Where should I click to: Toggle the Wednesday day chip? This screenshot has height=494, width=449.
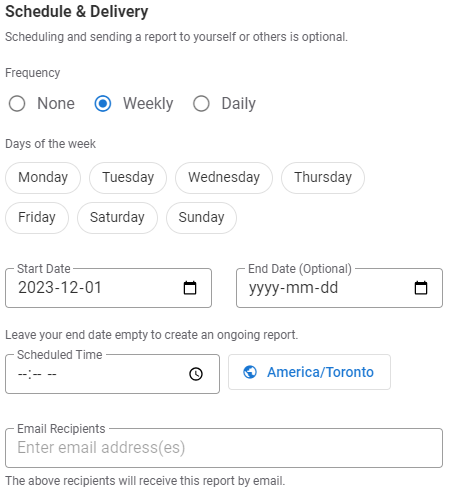point(224,178)
